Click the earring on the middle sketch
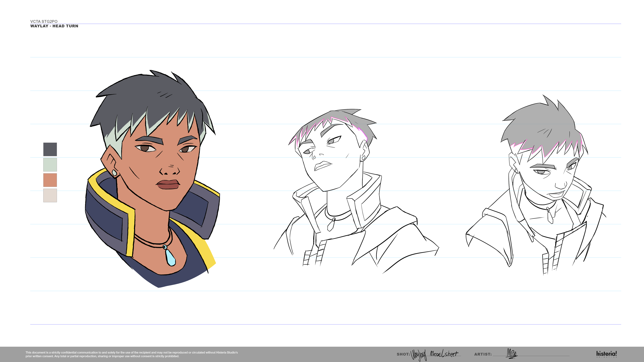 tap(363, 158)
